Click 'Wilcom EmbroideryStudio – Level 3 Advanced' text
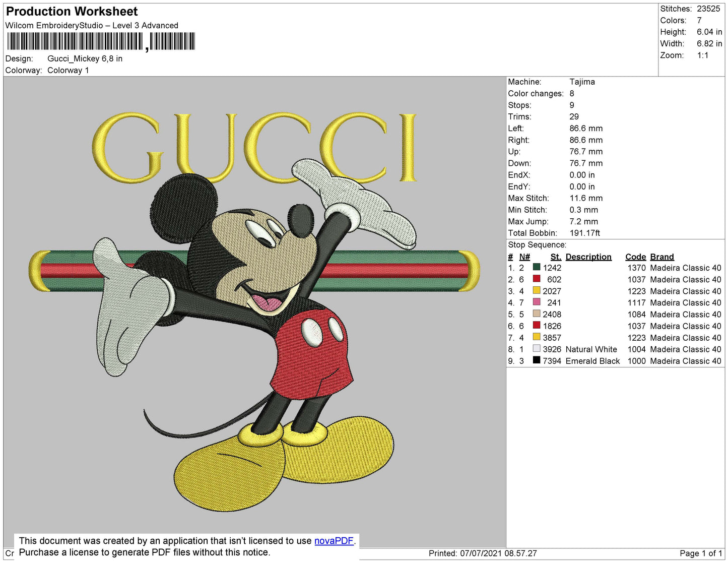Screen dimensions: 728x563 (92, 25)
